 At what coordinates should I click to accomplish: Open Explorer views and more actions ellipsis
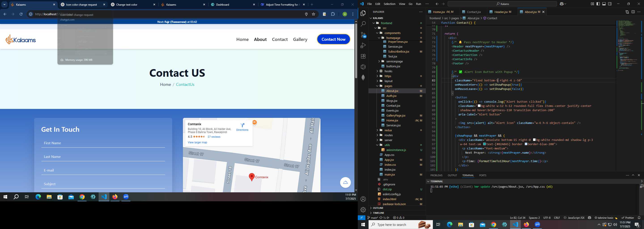coord(421,12)
